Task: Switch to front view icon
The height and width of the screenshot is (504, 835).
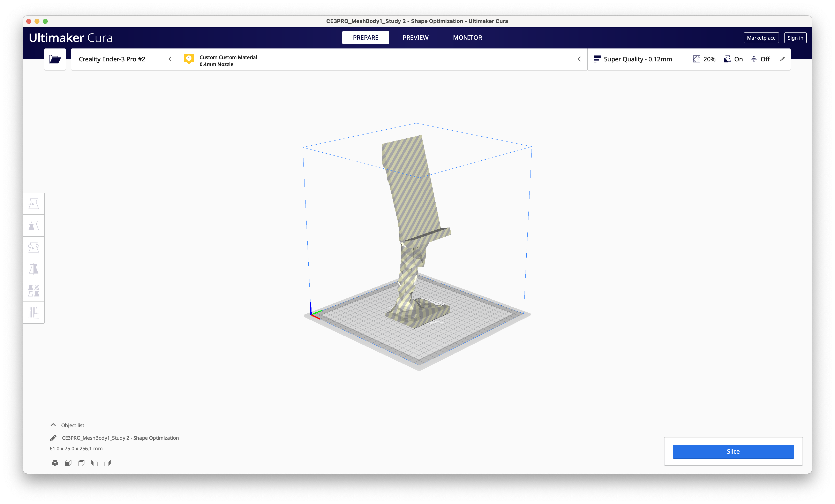Action: pos(68,463)
